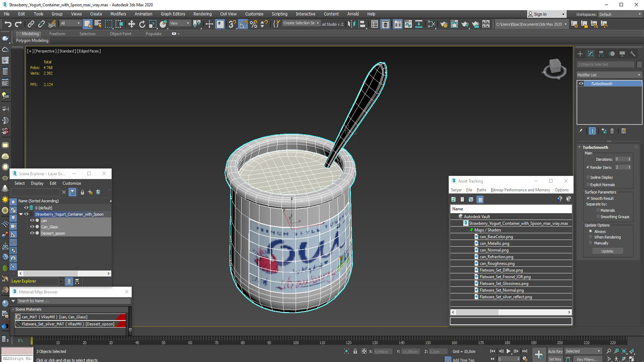Collapse the Strawberry_Yogurt_Container_with_Spoon layer
Image resolution: width=644 pixels, height=362 pixels.
pyautogui.click(x=21, y=214)
